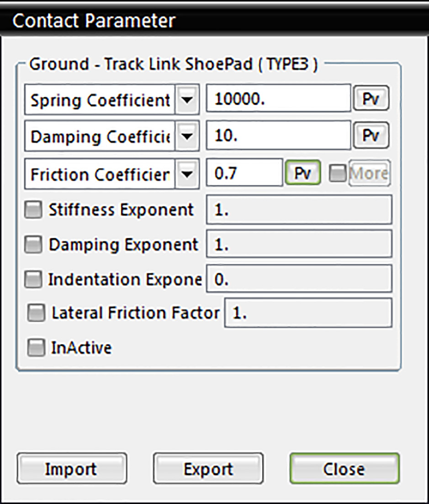Click the spring coefficient value field 10000.
Viewport: 429px width, 504px height.
278,98
